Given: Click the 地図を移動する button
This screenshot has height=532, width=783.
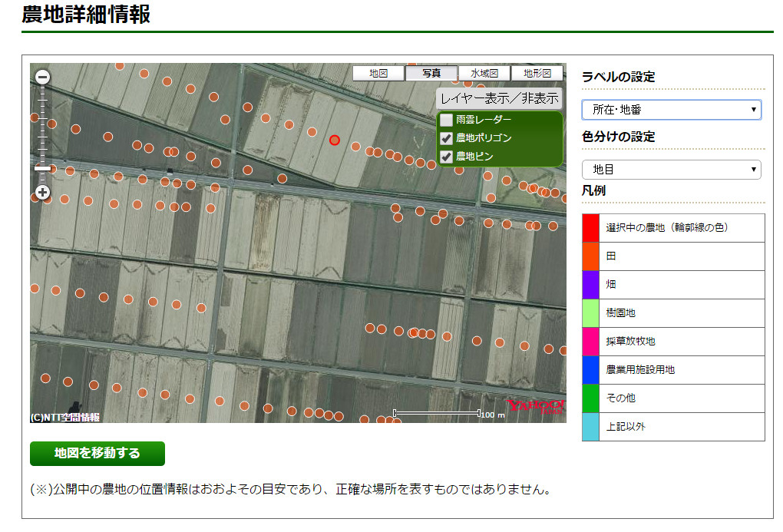Looking at the screenshot, I should point(96,454).
